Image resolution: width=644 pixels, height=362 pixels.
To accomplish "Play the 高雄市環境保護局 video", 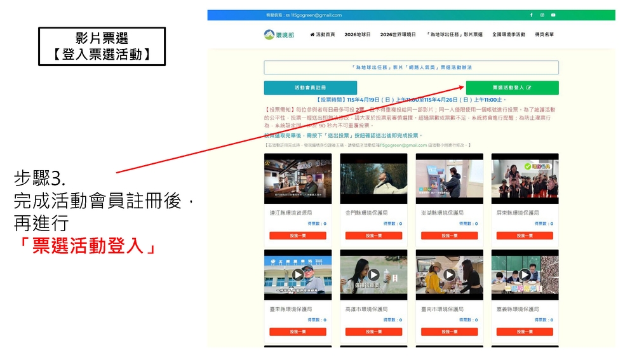I will click(x=373, y=274).
